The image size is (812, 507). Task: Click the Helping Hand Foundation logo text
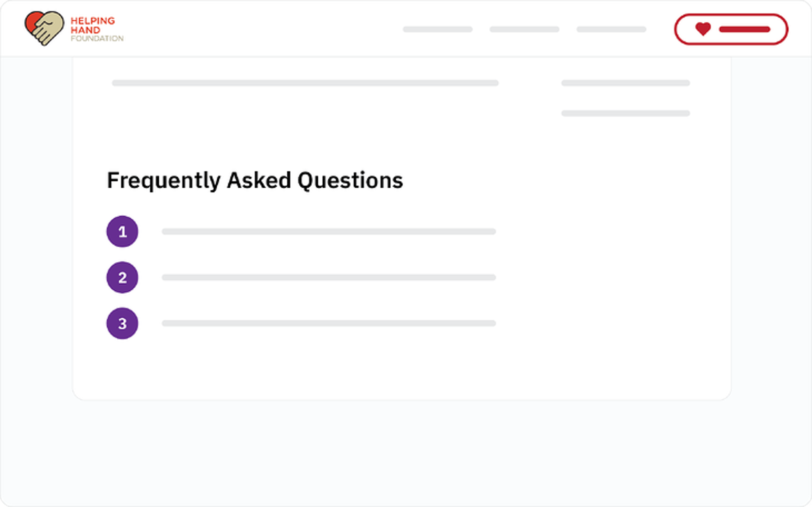(96, 29)
